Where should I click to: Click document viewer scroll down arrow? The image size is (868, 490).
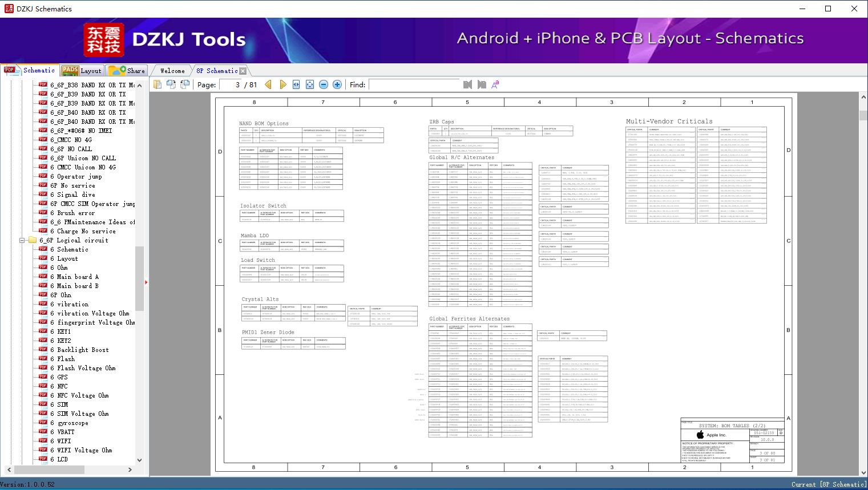pos(863,472)
